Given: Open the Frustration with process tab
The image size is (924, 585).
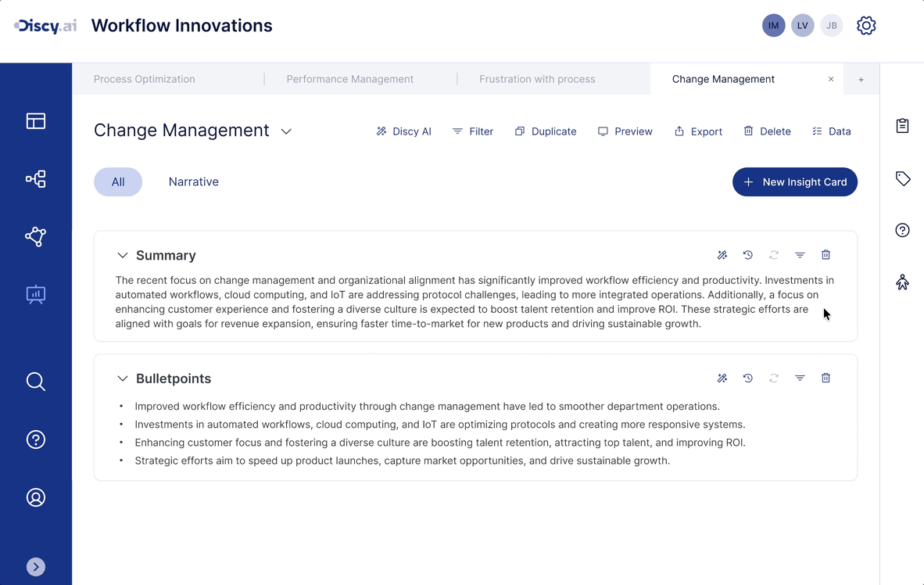Looking at the screenshot, I should point(537,79).
